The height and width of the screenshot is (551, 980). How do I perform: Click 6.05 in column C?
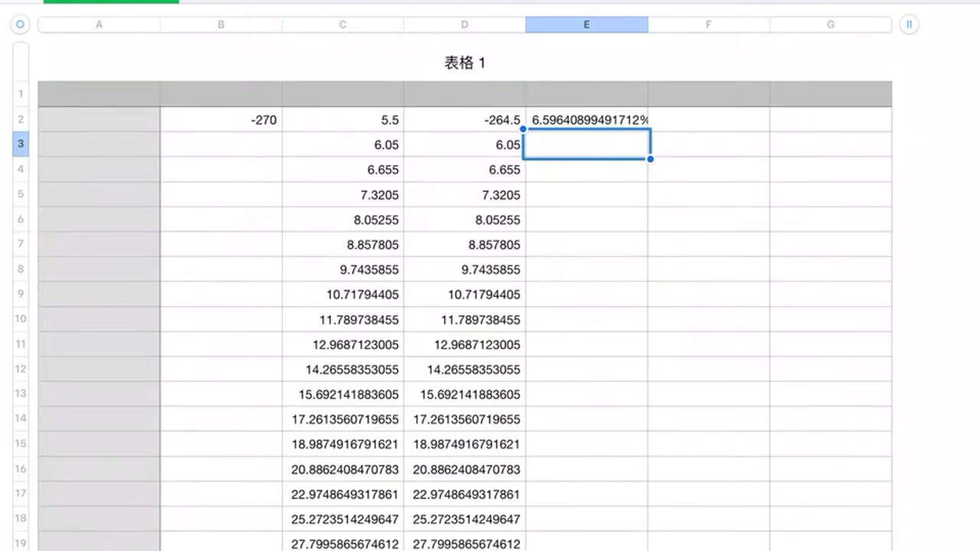[343, 145]
